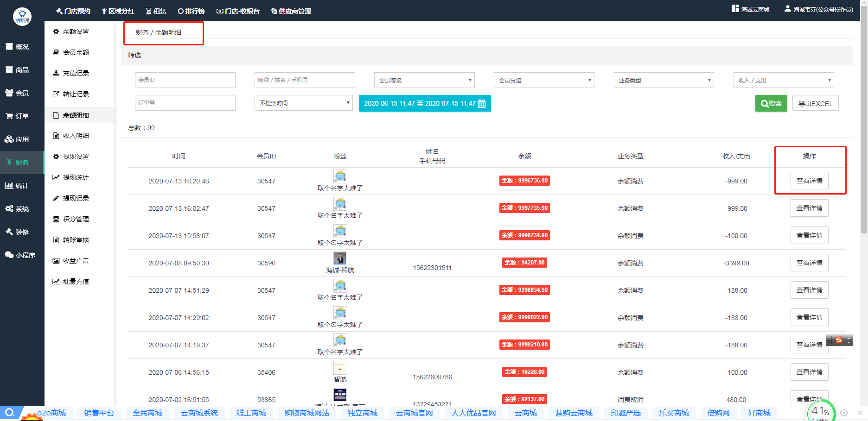The height and width of the screenshot is (421, 868).
Task: Focus the 会员ID input field
Action: (185, 80)
